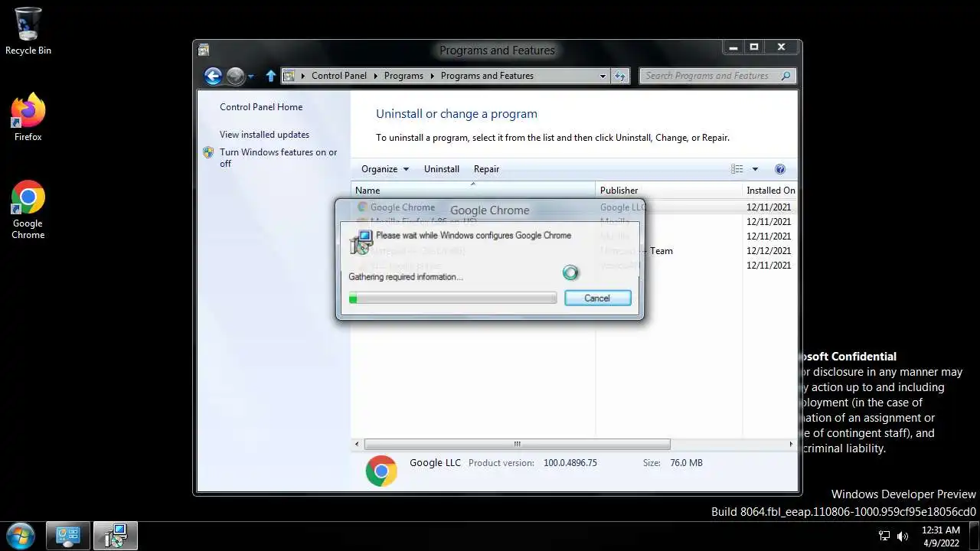Click the horizontal scrollbar thumb
980x551 pixels.
click(517, 444)
